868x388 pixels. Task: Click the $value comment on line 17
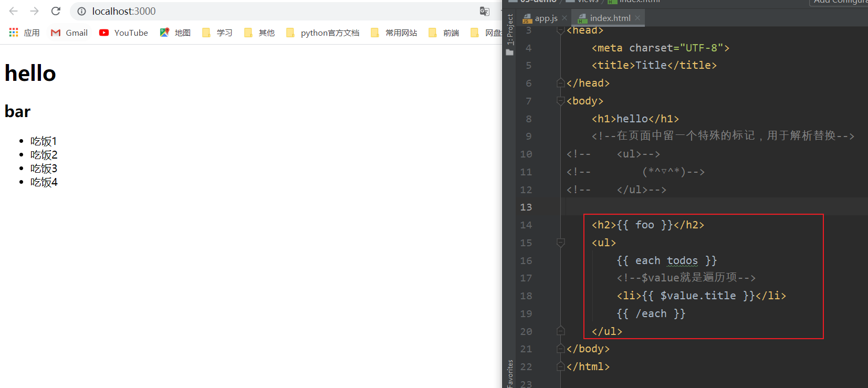[686, 278]
